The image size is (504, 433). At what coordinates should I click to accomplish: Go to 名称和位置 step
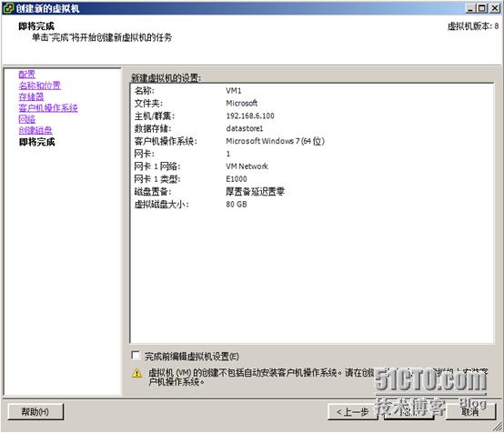pyautogui.click(x=39, y=86)
